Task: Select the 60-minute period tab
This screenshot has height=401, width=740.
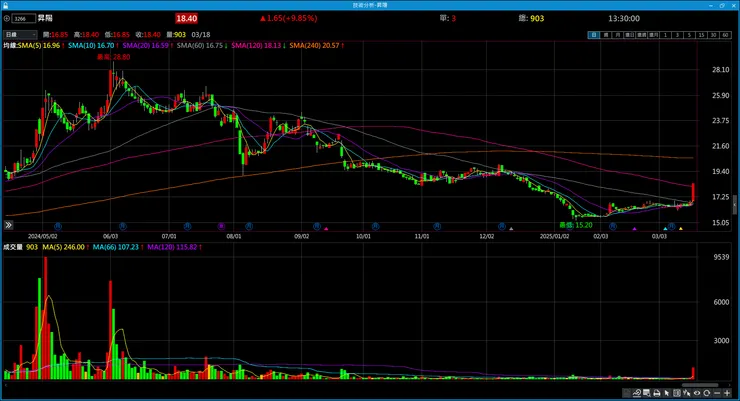Action: (725, 35)
